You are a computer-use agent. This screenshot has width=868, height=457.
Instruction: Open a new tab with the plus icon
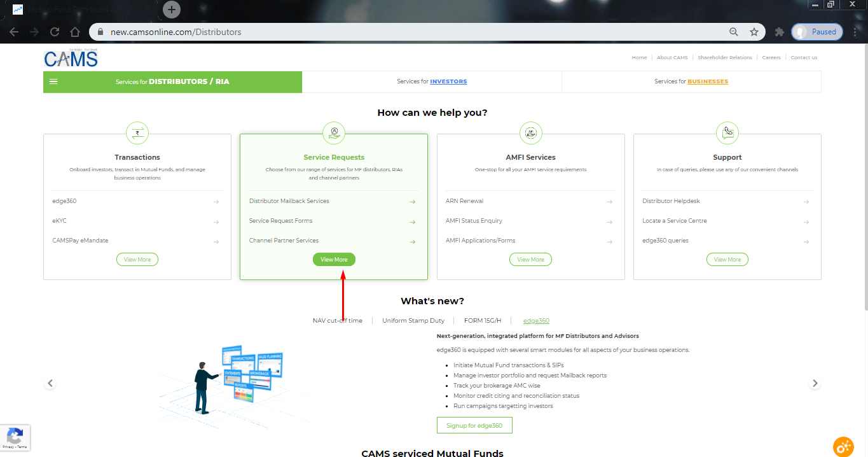coord(172,10)
